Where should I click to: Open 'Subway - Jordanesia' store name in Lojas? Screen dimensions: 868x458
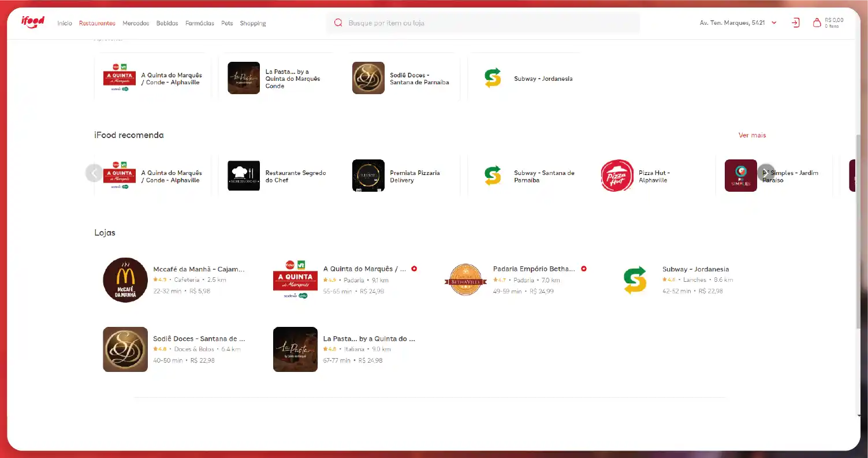pos(695,269)
